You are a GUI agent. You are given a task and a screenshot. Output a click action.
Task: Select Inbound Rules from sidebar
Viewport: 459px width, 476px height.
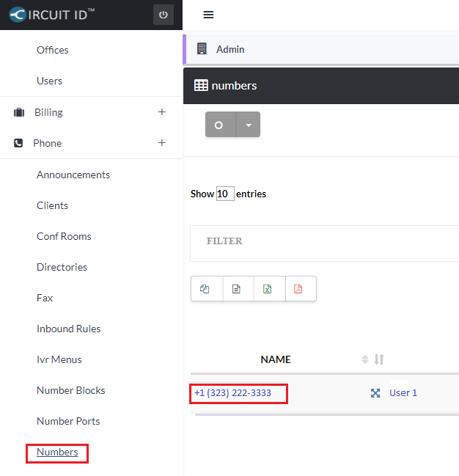click(69, 329)
